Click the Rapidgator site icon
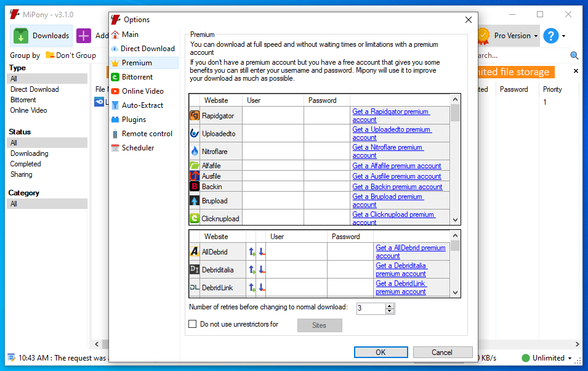Image resolution: width=588 pixels, height=371 pixels. click(195, 115)
